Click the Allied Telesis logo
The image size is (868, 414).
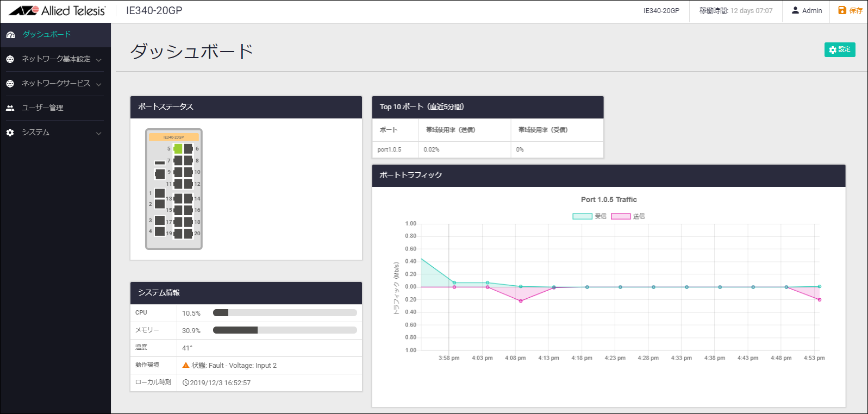(57, 11)
